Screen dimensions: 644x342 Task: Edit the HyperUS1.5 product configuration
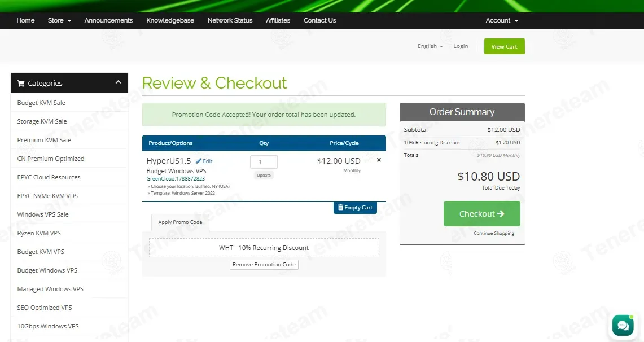[204, 161]
